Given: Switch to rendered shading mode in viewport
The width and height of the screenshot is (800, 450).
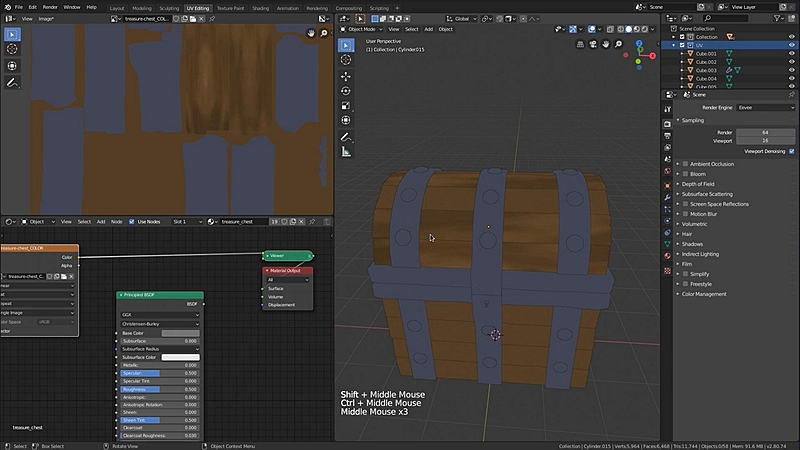Looking at the screenshot, I should click(644, 29).
